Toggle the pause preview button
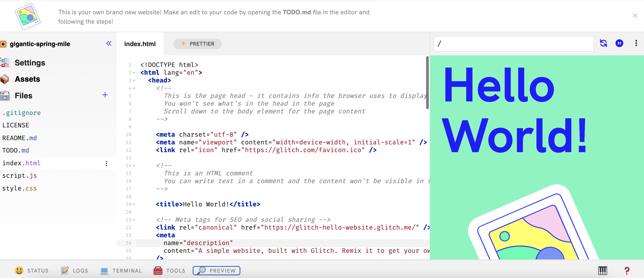Image resolution: width=644 pixels, height=278 pixels. click(x=619, y=43)
